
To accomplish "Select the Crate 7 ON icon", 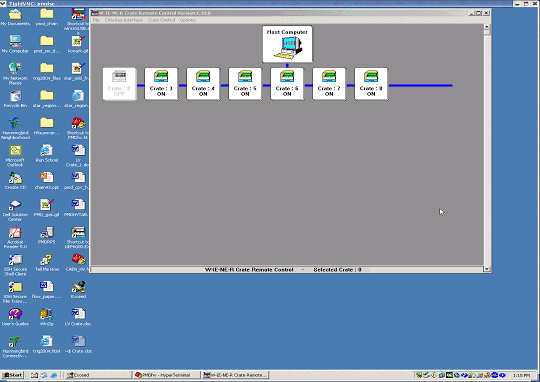I will (x=329, y=84).
